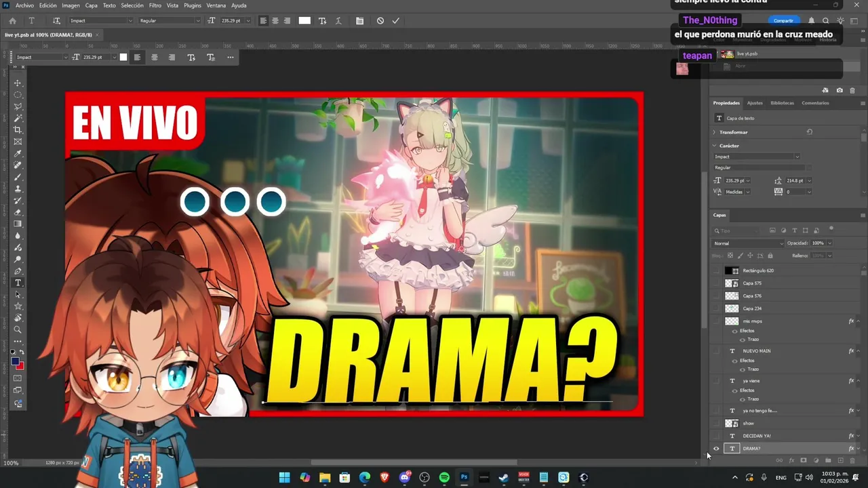Switch to the Bibliotecas tab
The image size is (868, 488).
point(782,103)
